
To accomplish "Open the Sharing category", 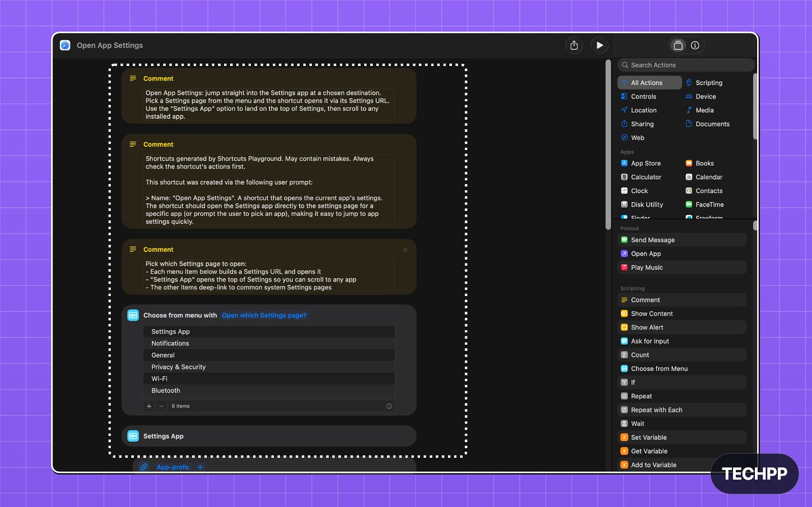I will [x=637, y=124].
